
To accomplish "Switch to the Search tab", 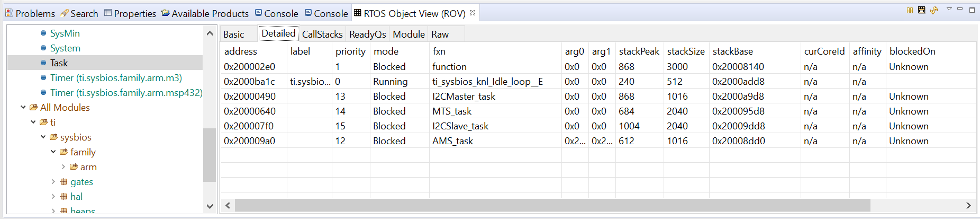I will (x=79, y=13).
